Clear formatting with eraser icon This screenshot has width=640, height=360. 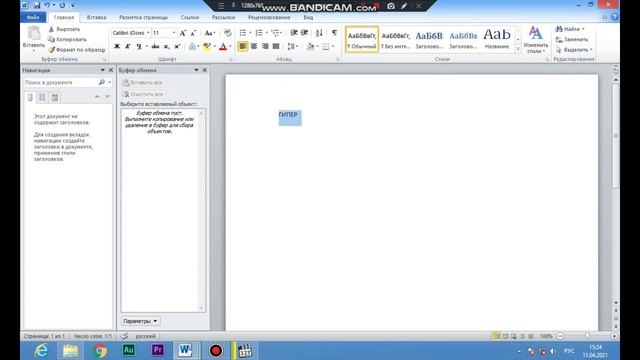coord(228,33)
